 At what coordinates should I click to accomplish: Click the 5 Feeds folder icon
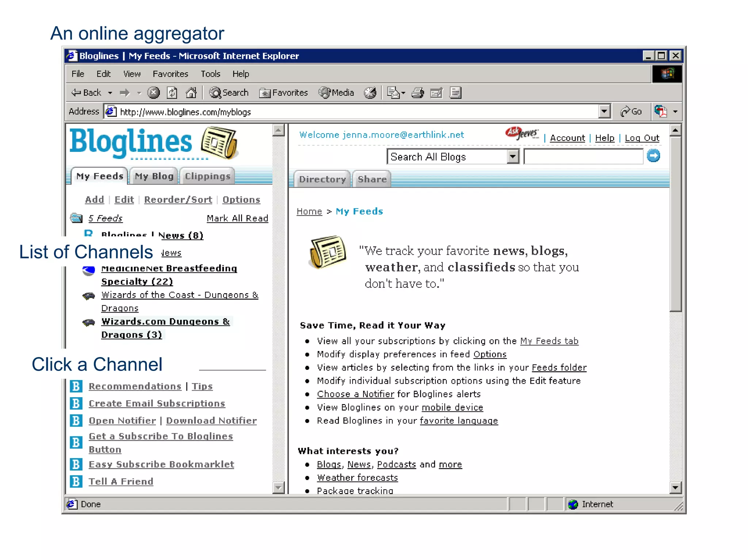(x=76, y=218)
